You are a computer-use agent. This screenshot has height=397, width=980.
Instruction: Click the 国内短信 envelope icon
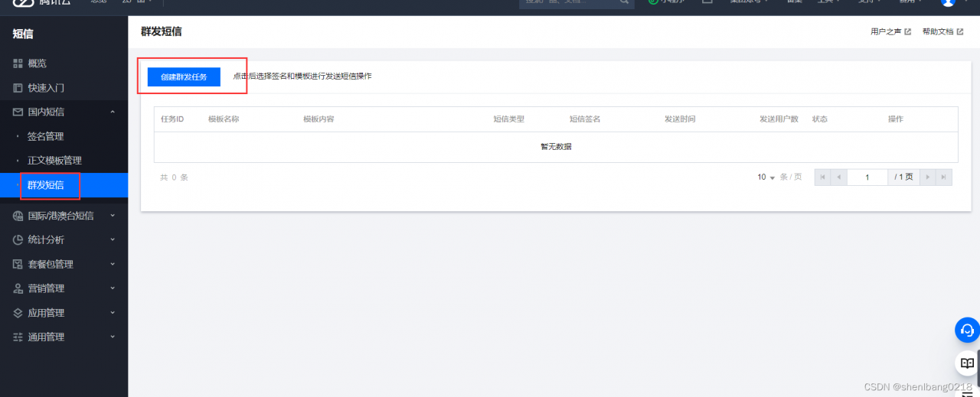pos(18,112)
